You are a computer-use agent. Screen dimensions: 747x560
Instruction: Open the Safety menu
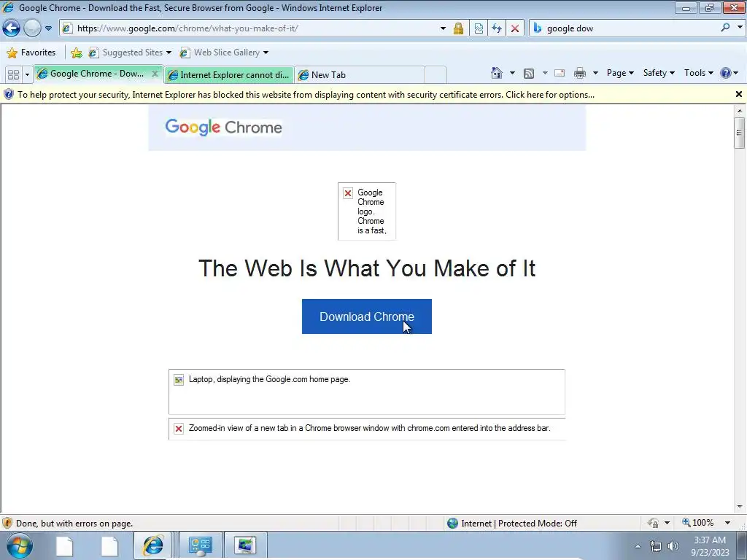tap(659, 73)
